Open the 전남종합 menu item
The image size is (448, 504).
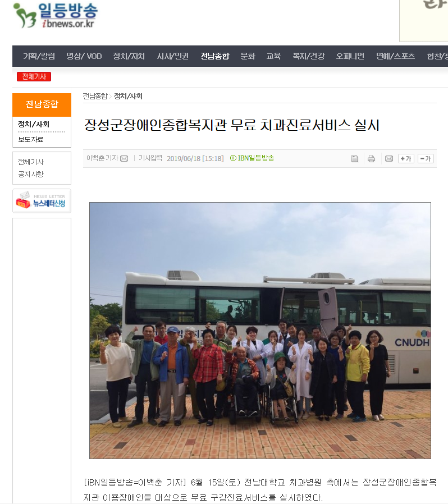215,56
